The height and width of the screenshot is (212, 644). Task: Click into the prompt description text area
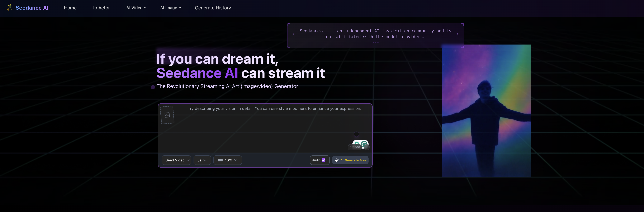[x=265, y=128]
